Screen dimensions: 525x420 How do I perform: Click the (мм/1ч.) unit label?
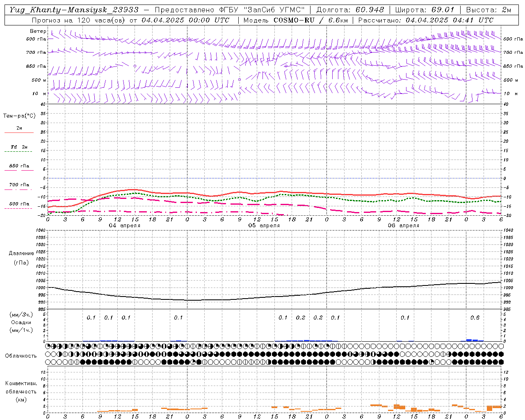point(21,330)
